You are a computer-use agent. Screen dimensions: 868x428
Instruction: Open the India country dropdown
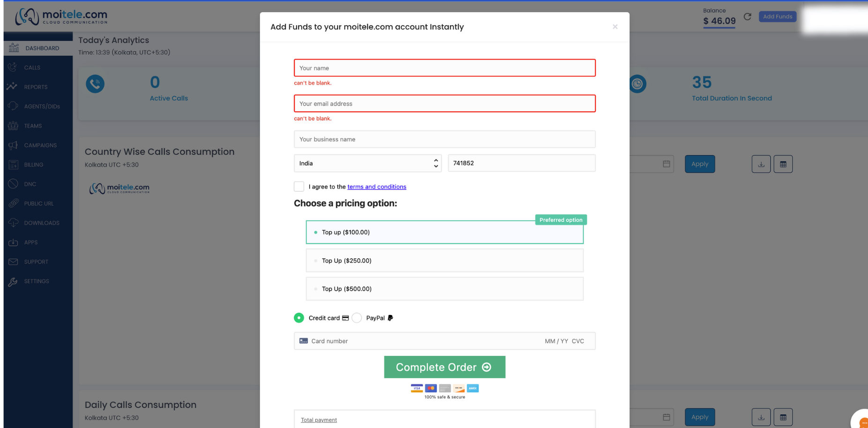pyautogui.click(x=368, y=163)
